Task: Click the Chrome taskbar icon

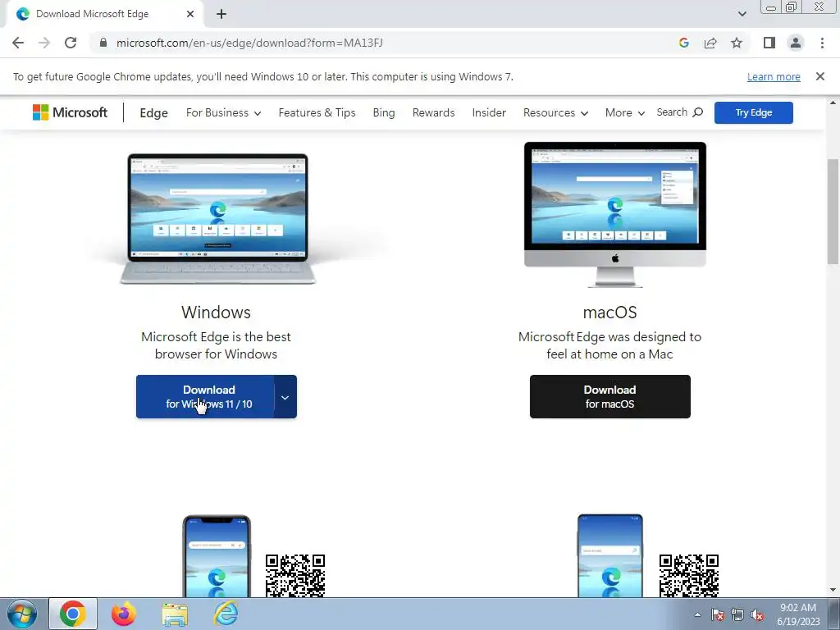Action: pyautogui.click(x=73, y=614)
